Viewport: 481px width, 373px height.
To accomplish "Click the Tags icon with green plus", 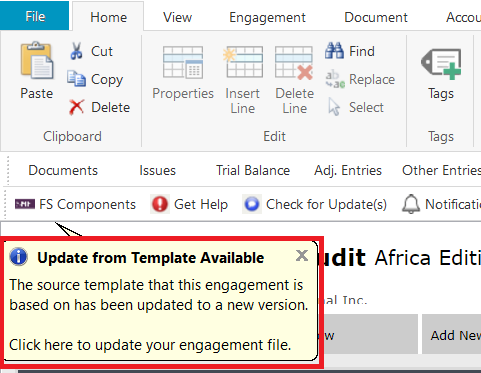I will (x=441, y=64).
